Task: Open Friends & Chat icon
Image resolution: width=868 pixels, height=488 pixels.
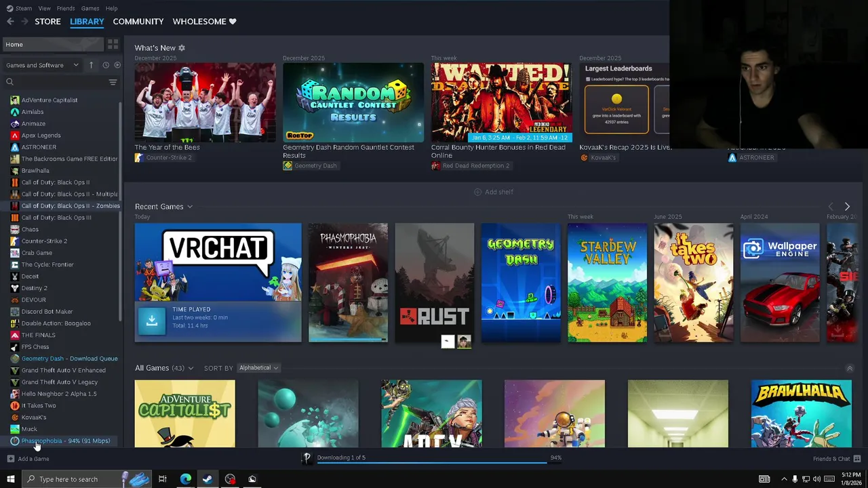Action: (x=857, y=459)
